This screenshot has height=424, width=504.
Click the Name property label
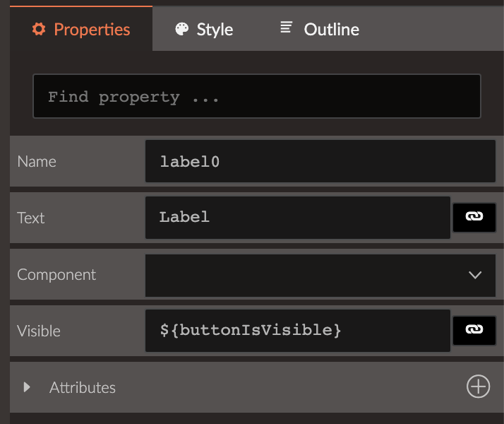pos(37,161)
